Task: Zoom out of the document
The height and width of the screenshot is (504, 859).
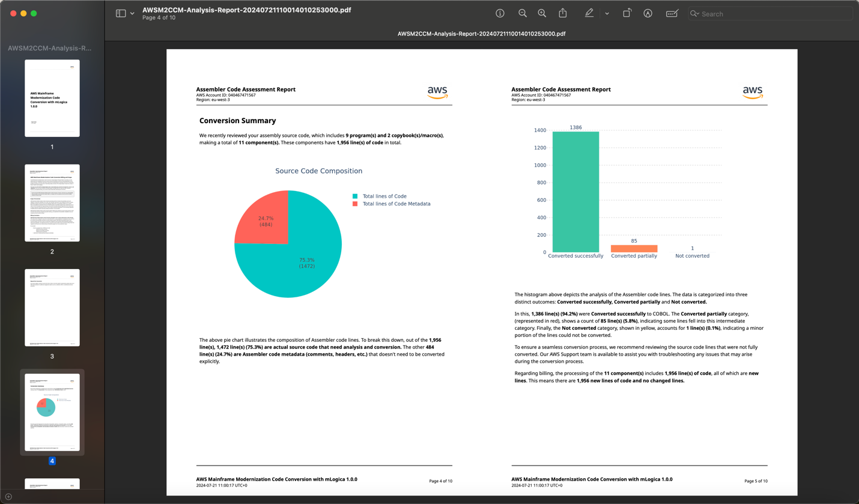Action: pyautogui.click(x=522, y=13)
